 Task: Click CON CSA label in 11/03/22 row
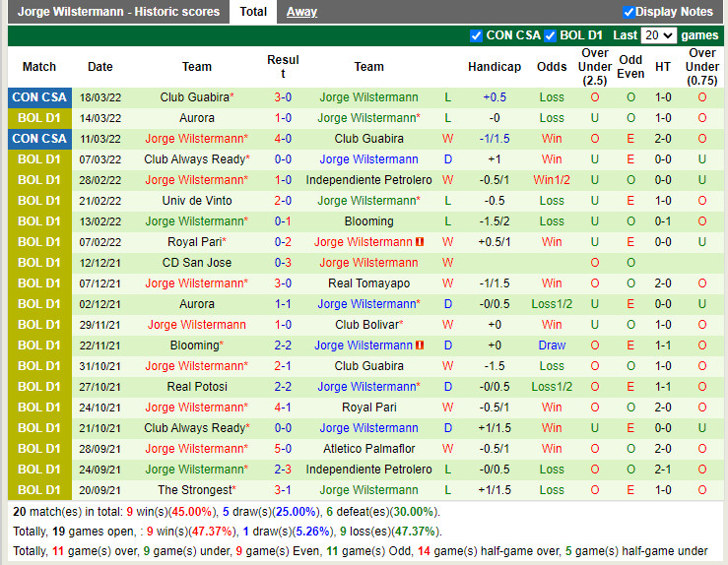(39, 139)
